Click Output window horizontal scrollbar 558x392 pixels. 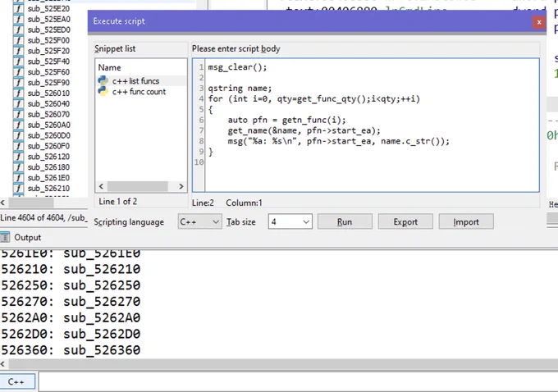pos(283,364)
